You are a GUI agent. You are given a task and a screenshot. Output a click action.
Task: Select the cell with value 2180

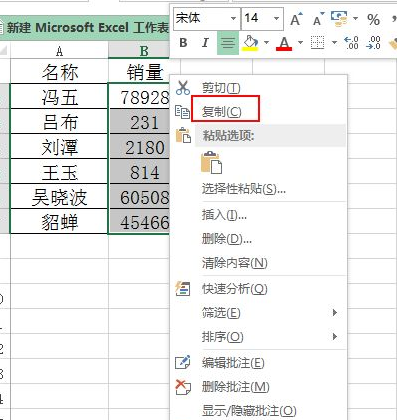tap(140, 146)
